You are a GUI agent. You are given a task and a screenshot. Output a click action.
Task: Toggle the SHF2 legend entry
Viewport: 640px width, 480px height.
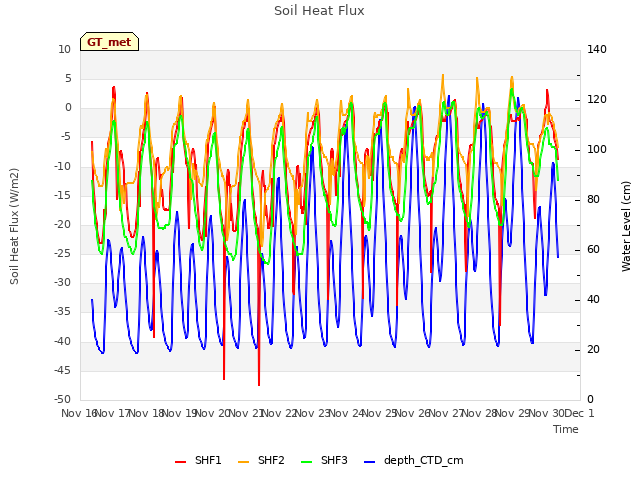click(261, 461)
